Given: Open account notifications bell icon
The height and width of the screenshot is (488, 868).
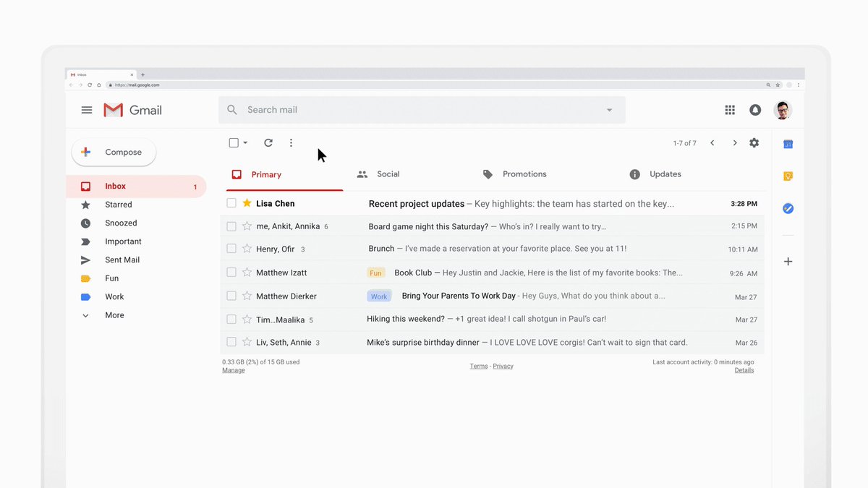Looking at the screenshot, I should click(755, 110).
